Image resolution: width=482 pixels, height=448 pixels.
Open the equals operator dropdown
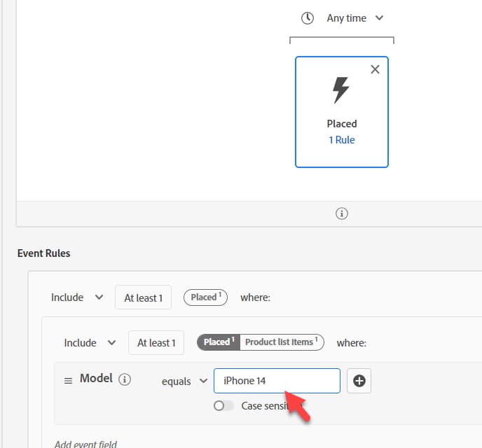[x=184, y=381]
